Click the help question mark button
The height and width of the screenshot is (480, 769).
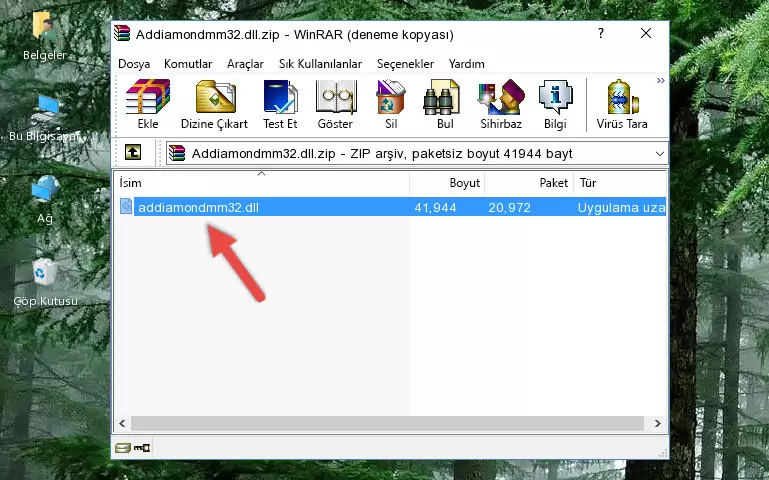click(601, 33)
